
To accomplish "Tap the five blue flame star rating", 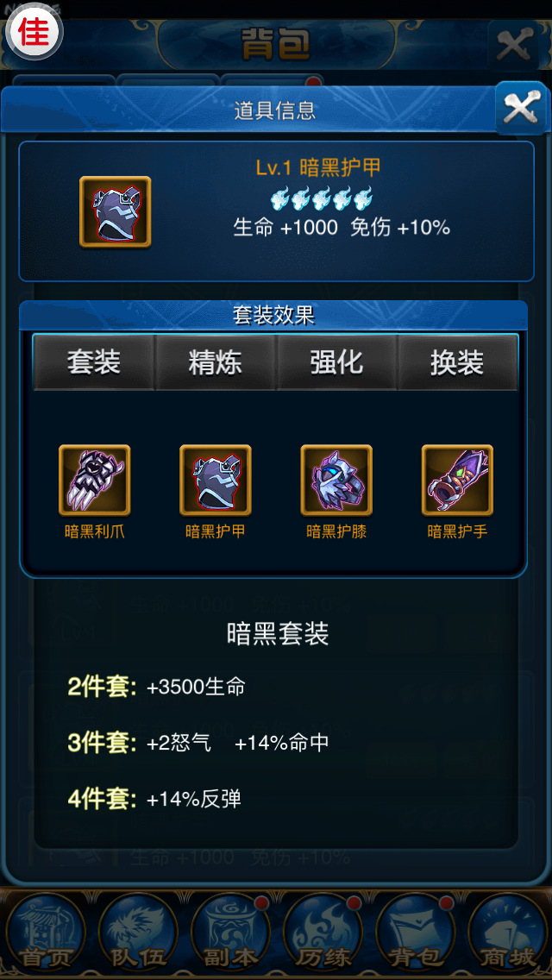I will (x=322, y=198).
